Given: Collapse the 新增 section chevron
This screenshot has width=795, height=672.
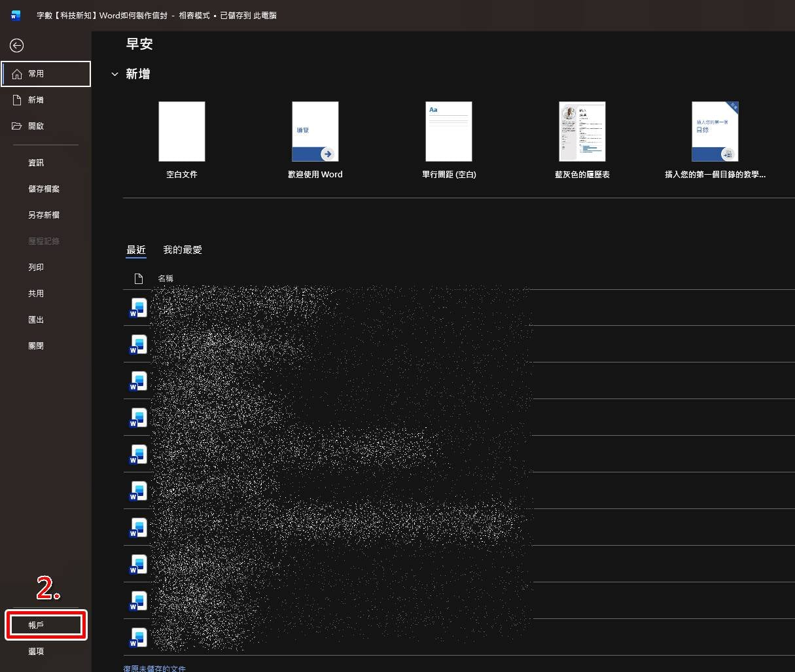Looking at the screenshot, I should pos(115,75).
